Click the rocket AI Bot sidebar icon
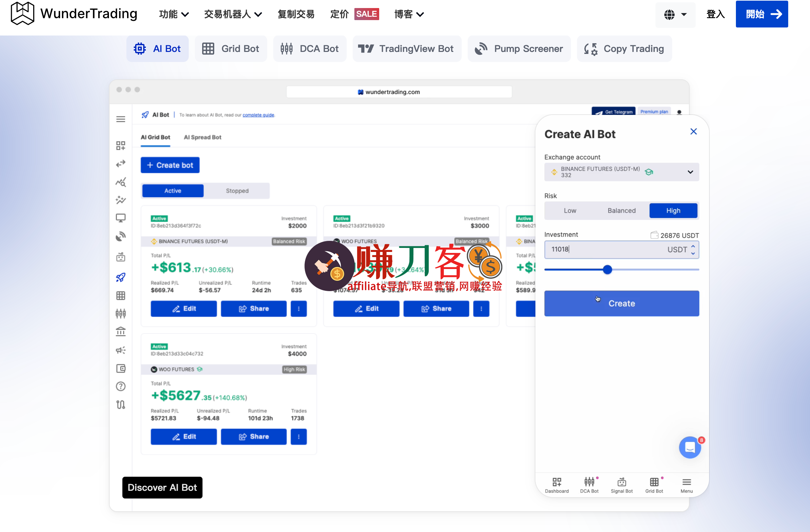The width and height of the screenshot is (810, 532). tap(121, 278)
